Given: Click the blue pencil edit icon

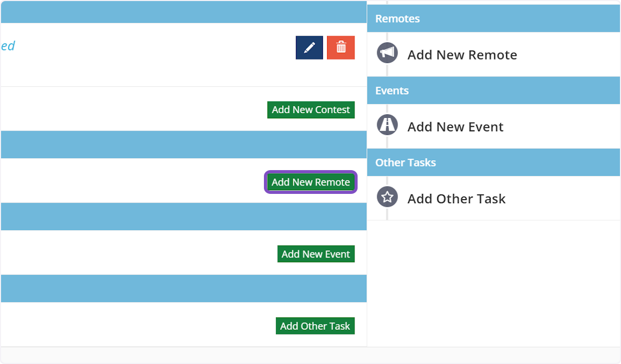Looking at the screenshot, I should point(309,48).
